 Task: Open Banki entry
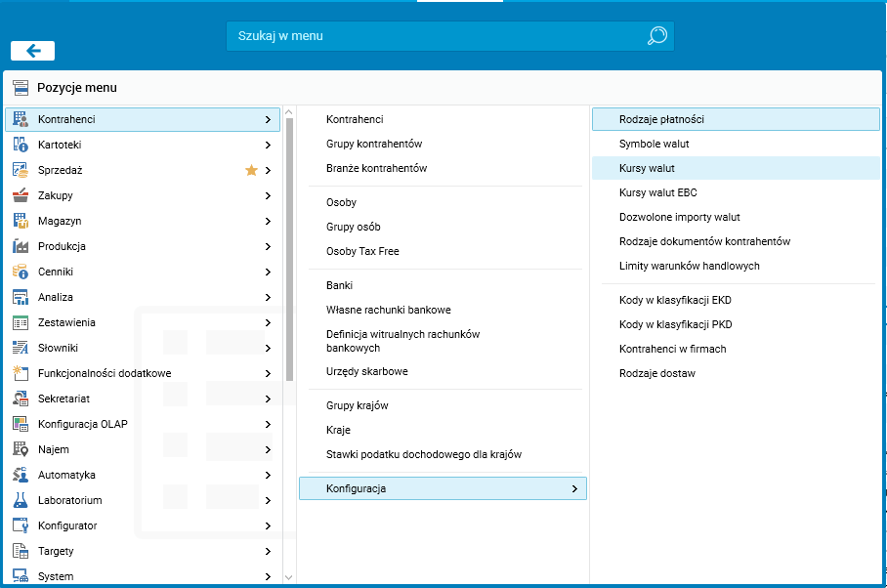[339, 285]
